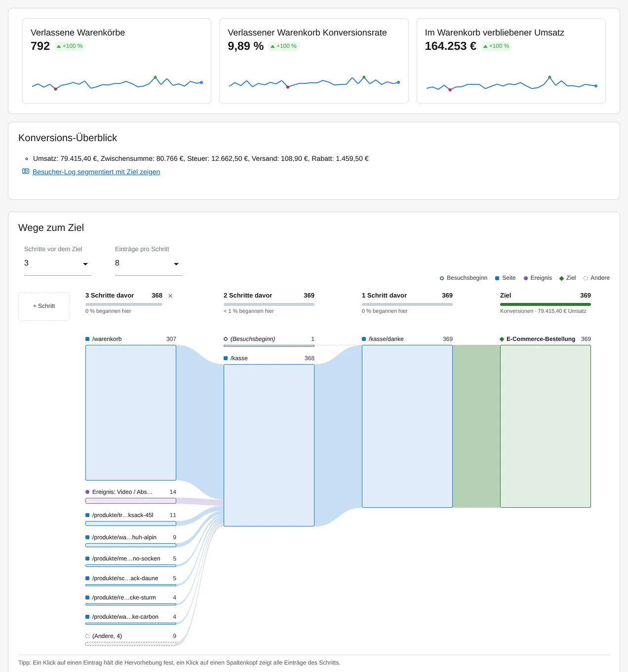This screenshot has width=628, height=672.
Task: Select the E-Commerce-Bestellung goal node
Action: coord(546,426)
